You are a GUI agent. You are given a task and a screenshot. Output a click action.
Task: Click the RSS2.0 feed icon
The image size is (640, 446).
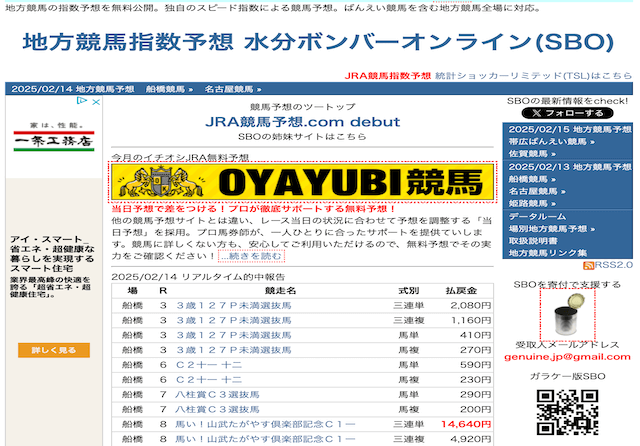click(x=589, y=266)
